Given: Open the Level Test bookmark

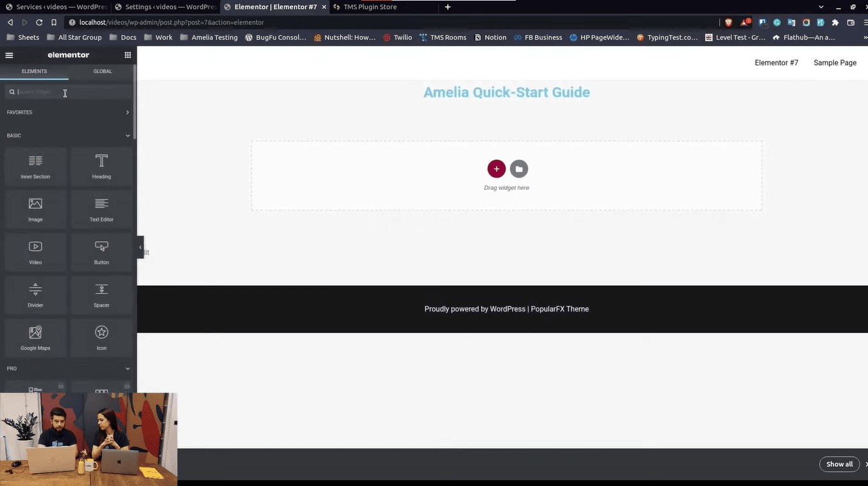Looking at the screenshot, I should click(x=735, y=37).
